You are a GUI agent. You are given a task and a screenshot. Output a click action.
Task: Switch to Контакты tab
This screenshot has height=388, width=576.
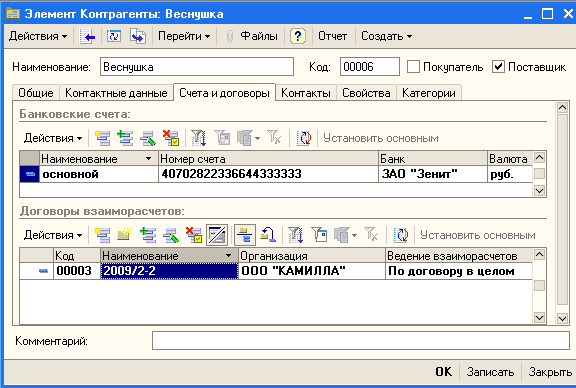coord(306,93)
